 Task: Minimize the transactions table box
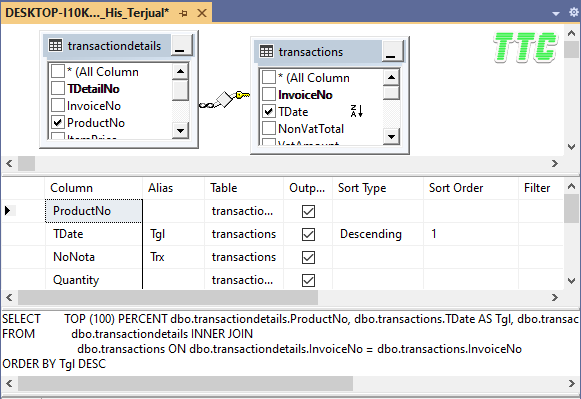[x=392, y=51]
